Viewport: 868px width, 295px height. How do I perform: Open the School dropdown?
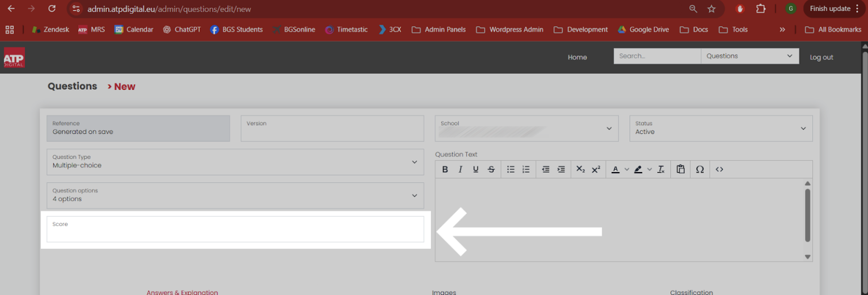point(527,129)
